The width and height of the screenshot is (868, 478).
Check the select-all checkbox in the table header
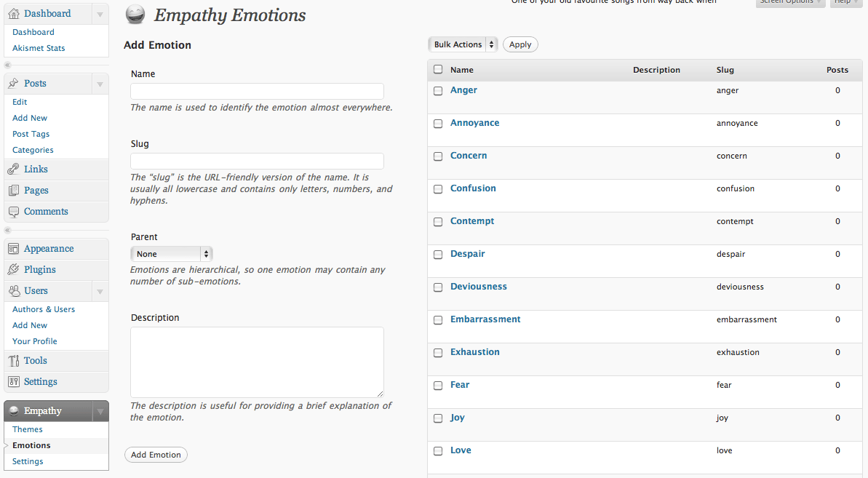(438, 70)
